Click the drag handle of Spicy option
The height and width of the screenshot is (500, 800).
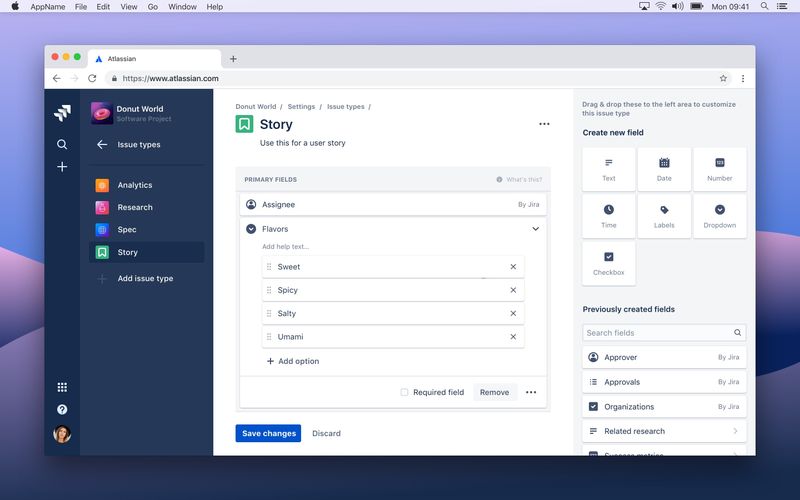coord(269,290)
